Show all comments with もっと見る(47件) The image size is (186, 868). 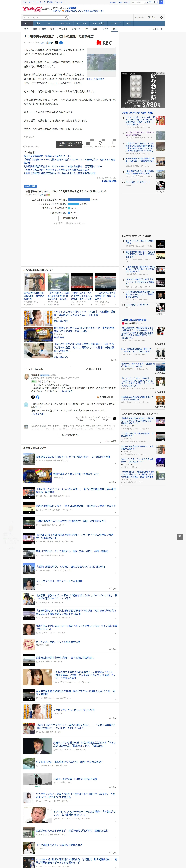tap(70, 435)
